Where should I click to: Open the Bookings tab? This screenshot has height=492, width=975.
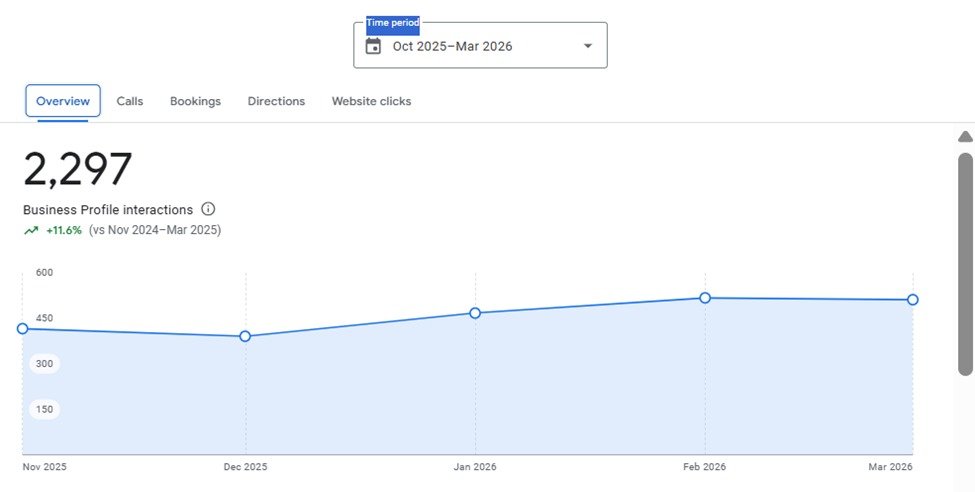point(195,101)
